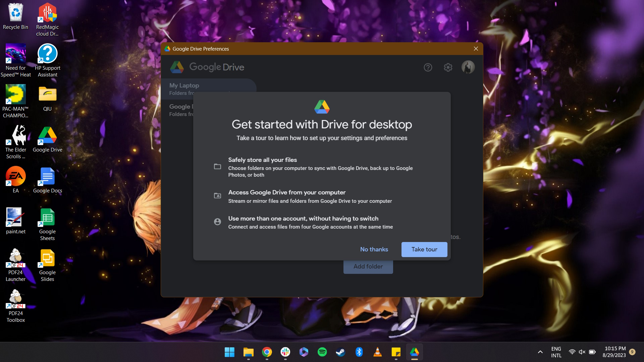Screen dimensions: 644x362
Task: Toggle Bluetooth from the taskbar
Action: pyautogui.click(x=359, y=352)
